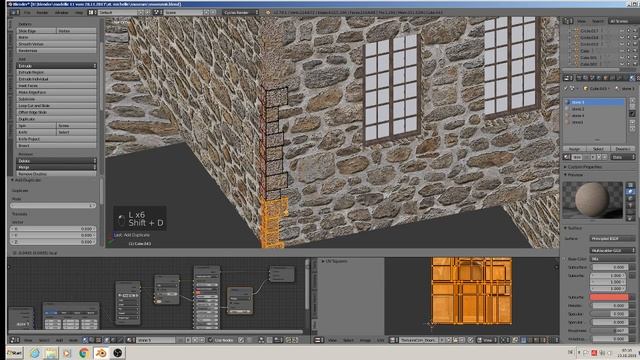Switch to the Material properties tab icon
Screen dimensions: 640x360
(x=632, y=78)
